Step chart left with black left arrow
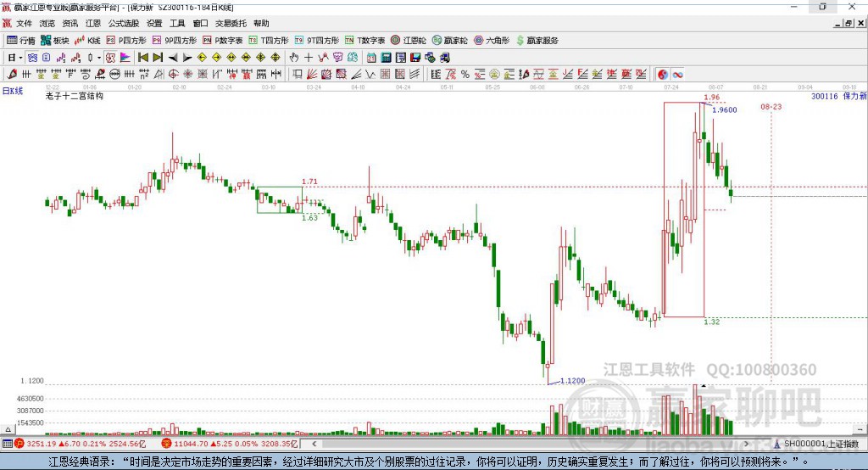868x470 pixels. (173, 58)
